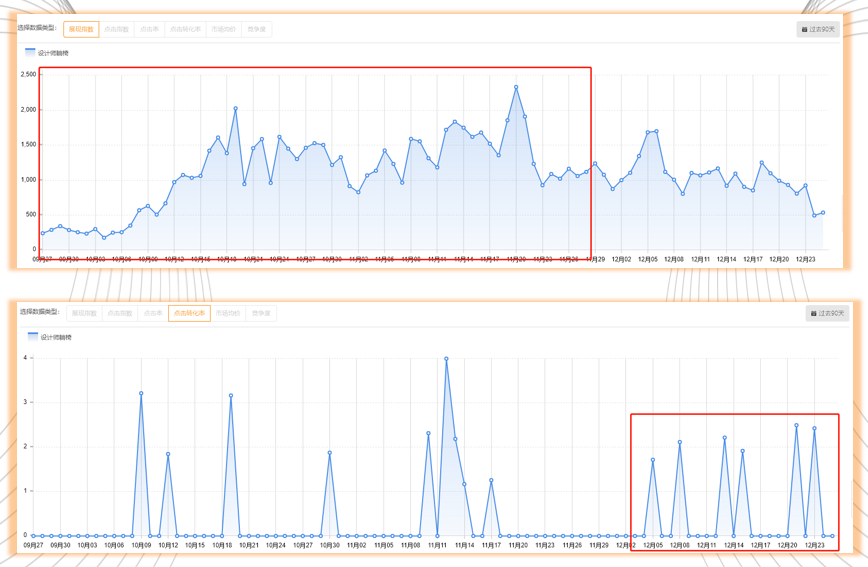Click y-axis label 3 in bottom chart
868x567 pixels.
coord(25,402)
